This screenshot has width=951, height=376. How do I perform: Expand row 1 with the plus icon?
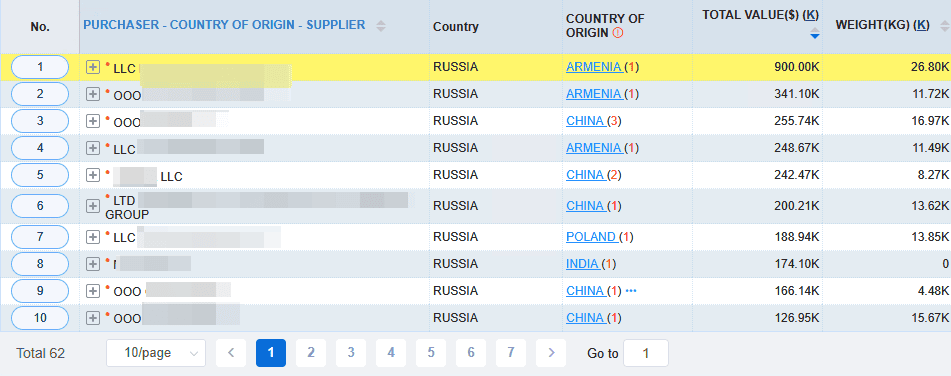[x=93, y=67]
